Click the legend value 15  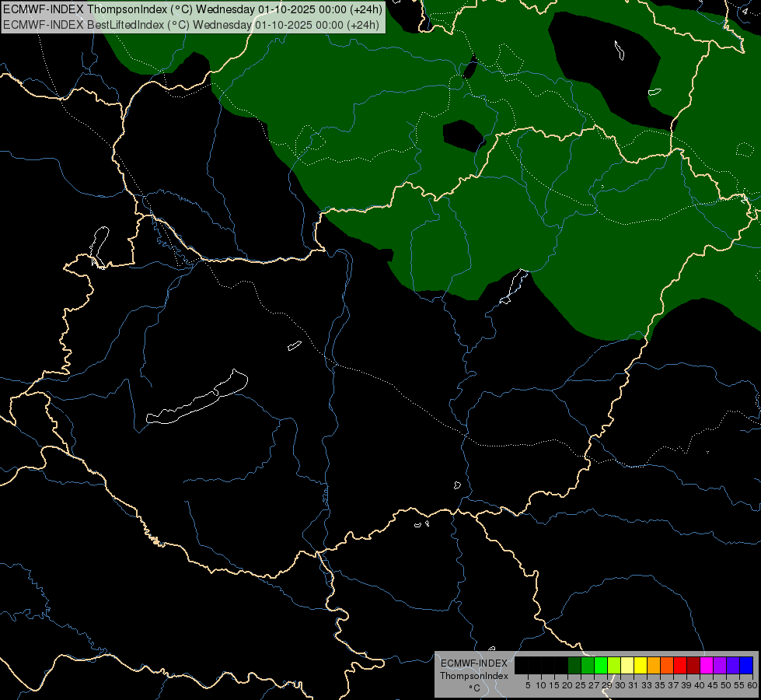click(554, 685)
